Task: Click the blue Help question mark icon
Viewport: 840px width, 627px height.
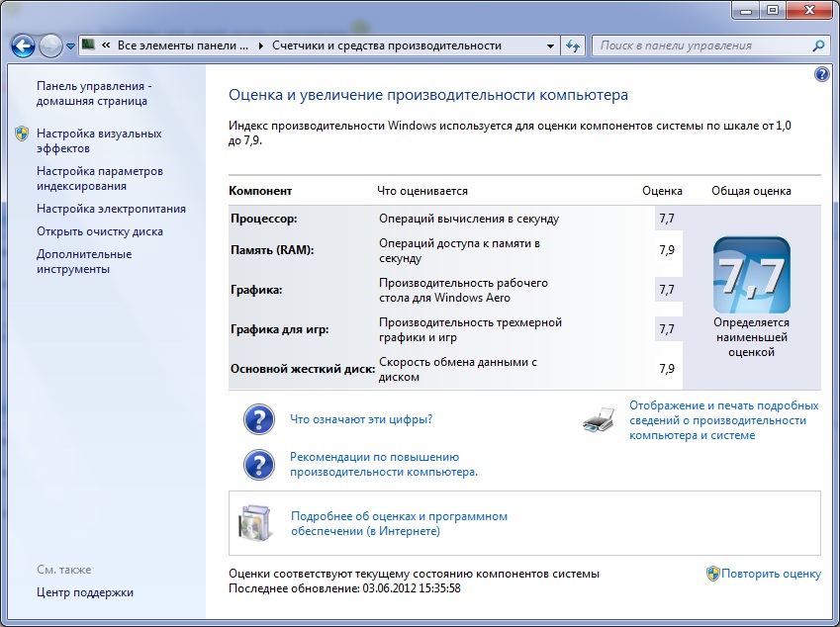Action: pyautogui.click(x=821, y=75)
